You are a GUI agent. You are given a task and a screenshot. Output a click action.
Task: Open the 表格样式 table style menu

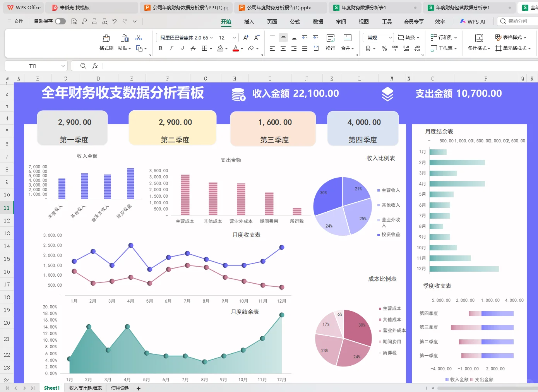(511, 38)
